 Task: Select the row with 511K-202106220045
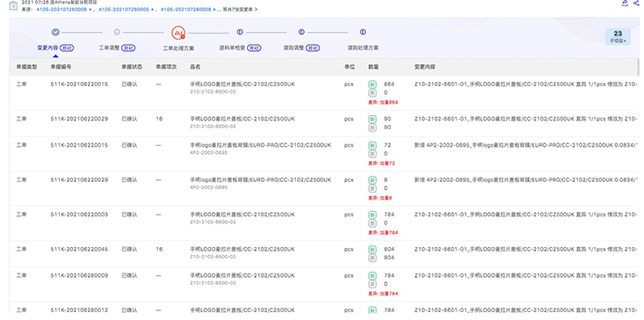(x=323, y=254)
